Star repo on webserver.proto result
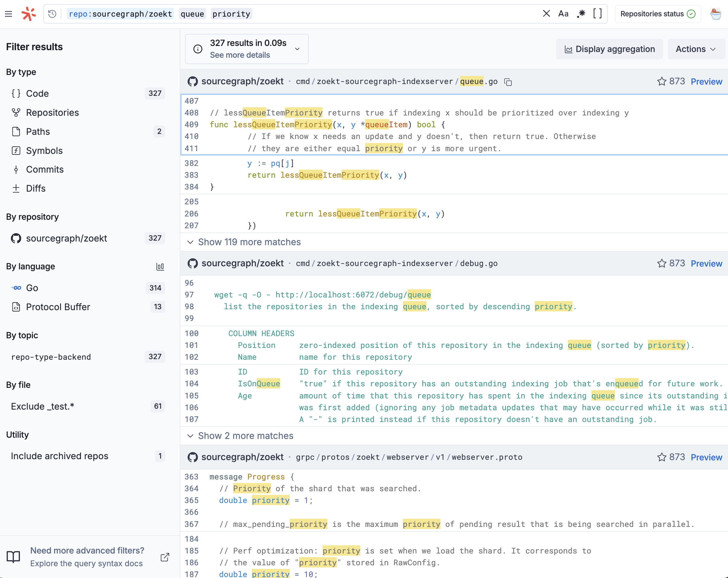Screen dimensions: 728x578 coord(662,457)
